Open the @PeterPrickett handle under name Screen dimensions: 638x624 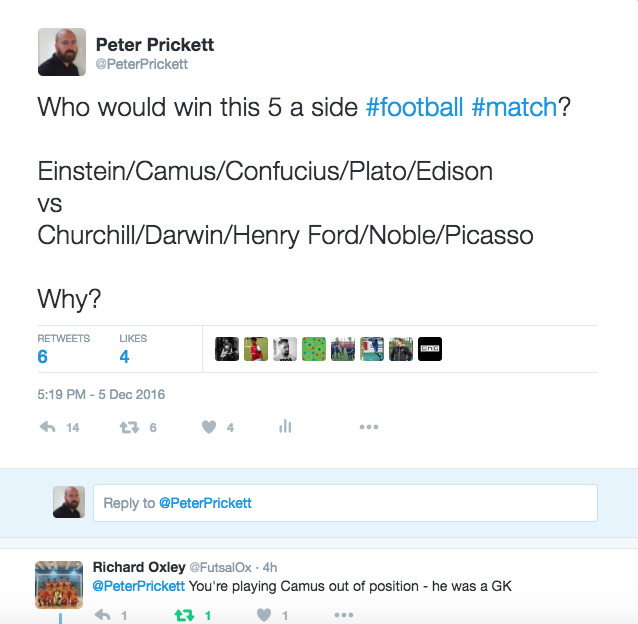tap(142, 64)
